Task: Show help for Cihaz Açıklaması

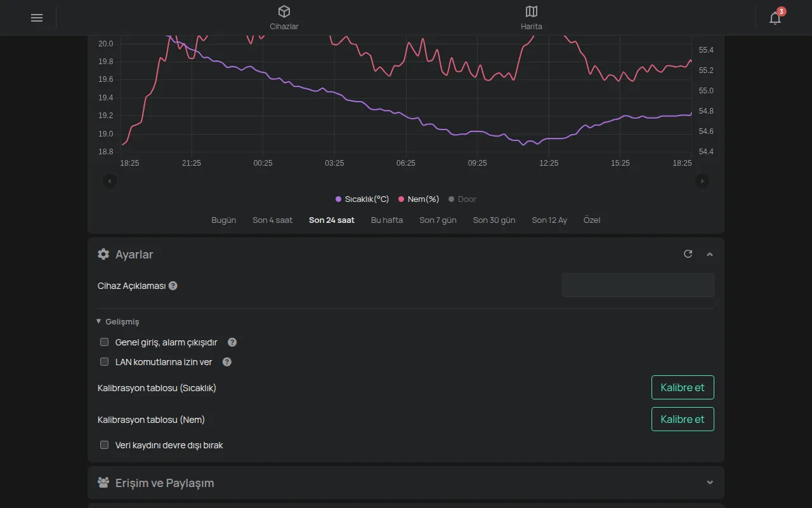Action: click(x=173, y=286)
